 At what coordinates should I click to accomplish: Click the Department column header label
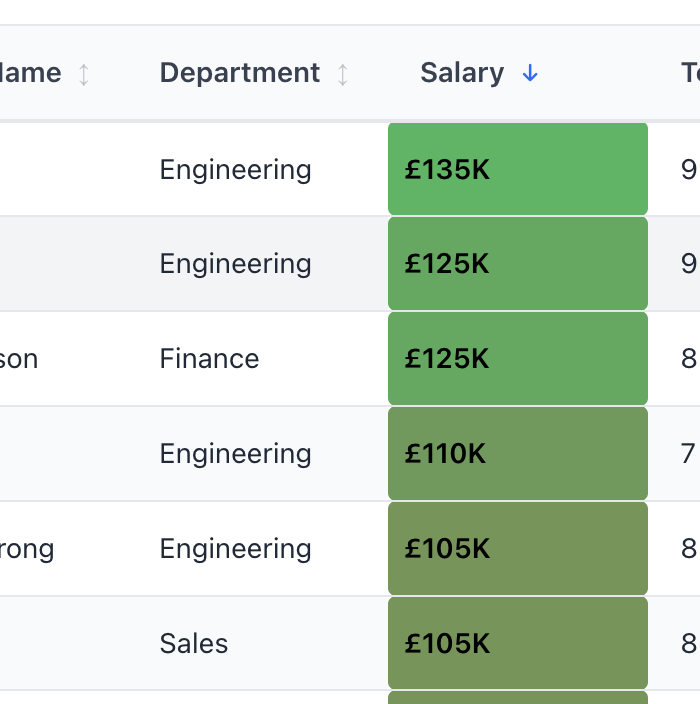(240, 74)
